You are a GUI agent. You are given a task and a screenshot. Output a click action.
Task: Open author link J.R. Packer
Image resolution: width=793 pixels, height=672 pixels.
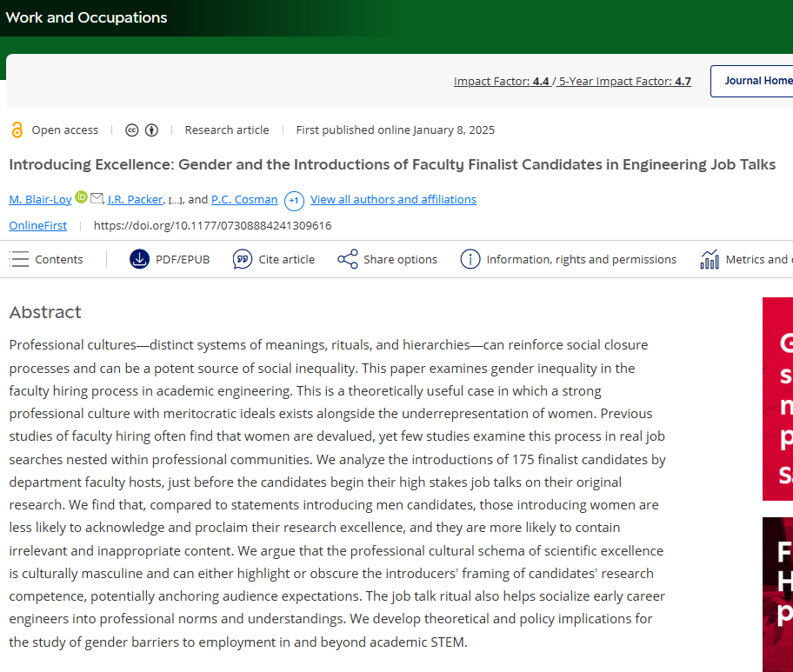[x=135, y=200]
